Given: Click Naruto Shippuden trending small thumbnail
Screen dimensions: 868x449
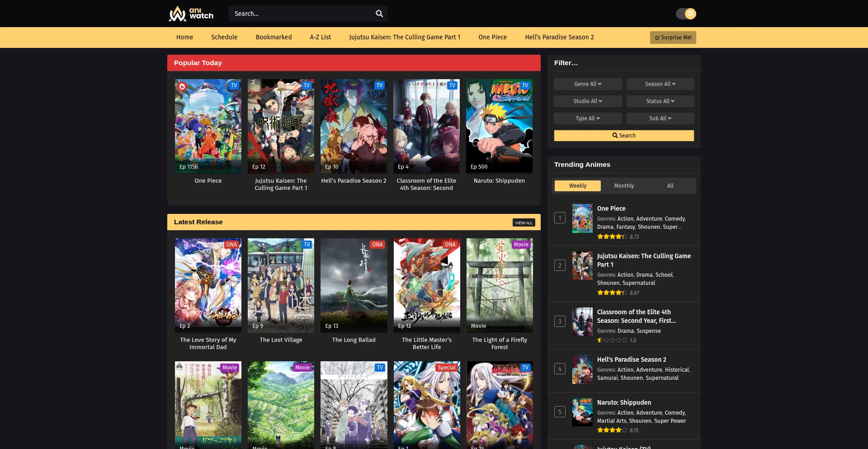Looking at the screenshot, I should 582,412.
